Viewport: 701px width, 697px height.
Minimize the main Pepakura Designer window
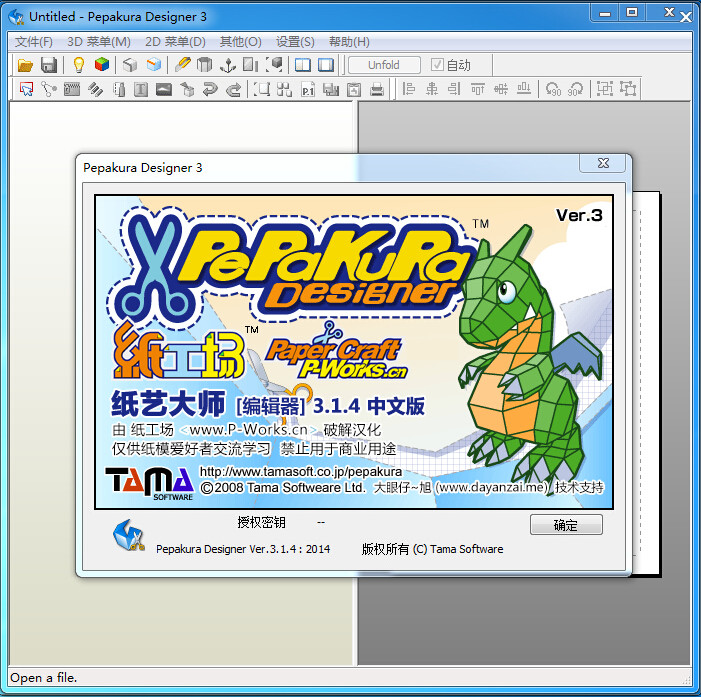tap(605, 13)
